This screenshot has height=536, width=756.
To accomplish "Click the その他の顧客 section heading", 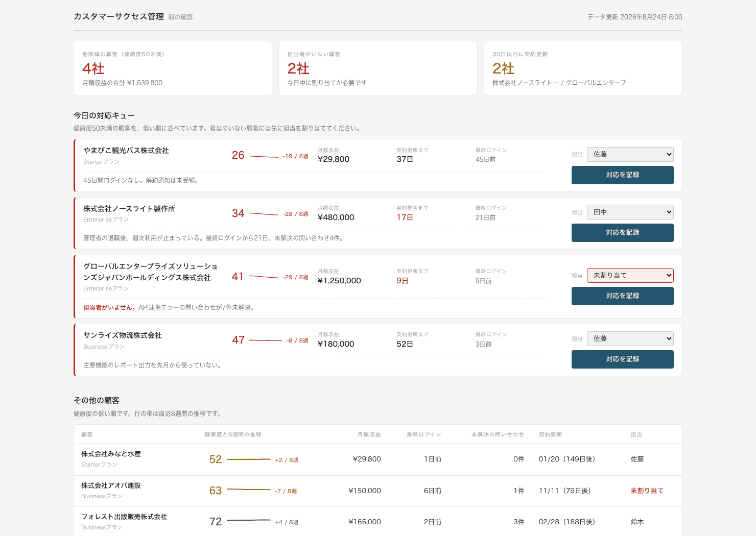I will click(x=97, y=401).
